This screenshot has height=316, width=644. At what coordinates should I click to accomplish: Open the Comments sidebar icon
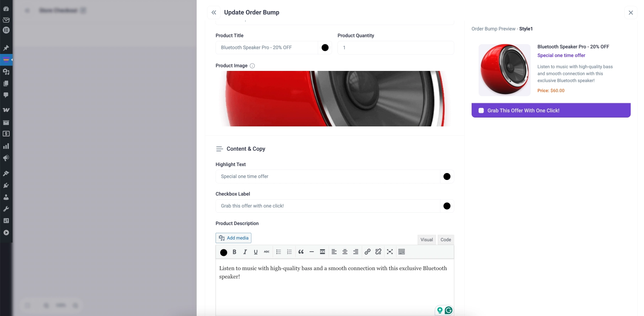point(6,95)
